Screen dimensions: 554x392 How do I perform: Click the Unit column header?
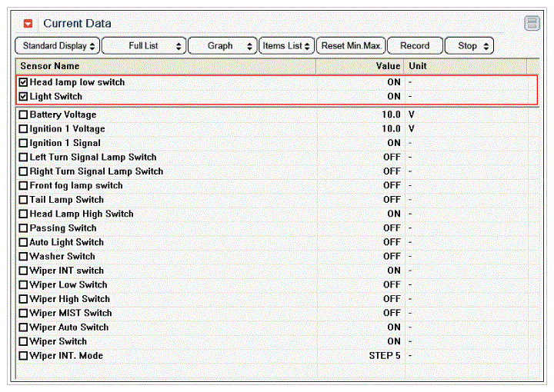point(418,66)
